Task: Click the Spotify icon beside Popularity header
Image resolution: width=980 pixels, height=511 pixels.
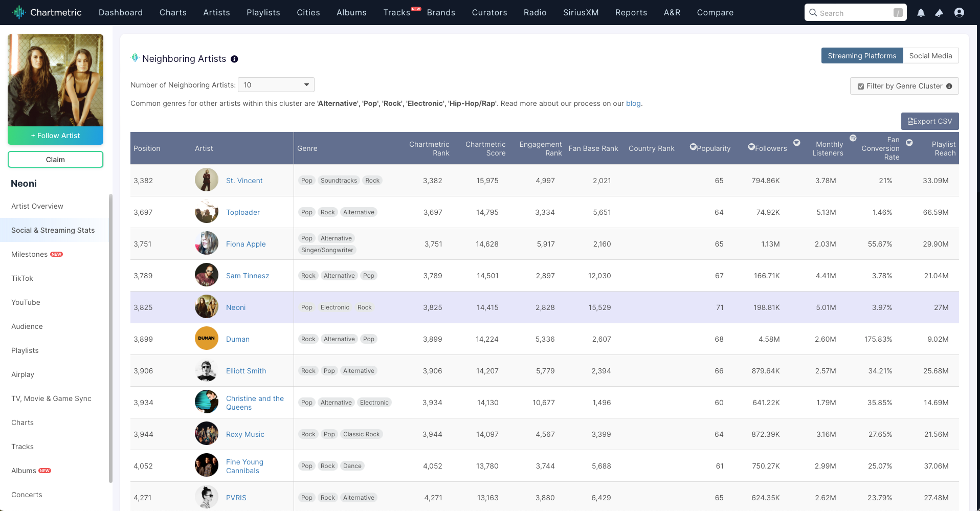Action: pos(693,147)
